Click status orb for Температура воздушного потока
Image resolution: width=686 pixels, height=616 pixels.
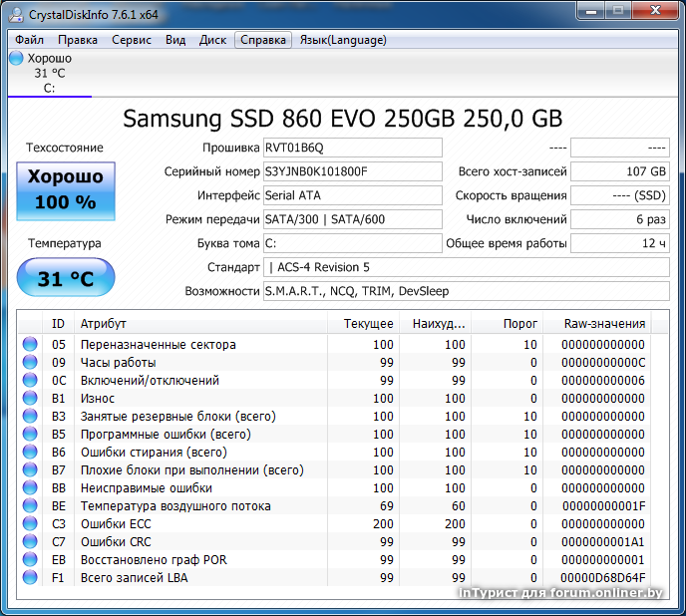(x=29, y=506)
